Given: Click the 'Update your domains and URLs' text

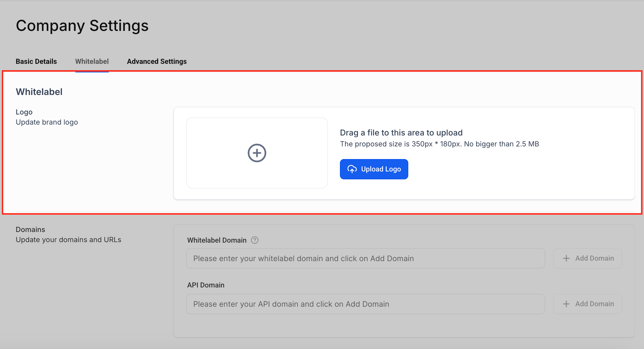Looking at the screenshot, I should coord(68,240).
